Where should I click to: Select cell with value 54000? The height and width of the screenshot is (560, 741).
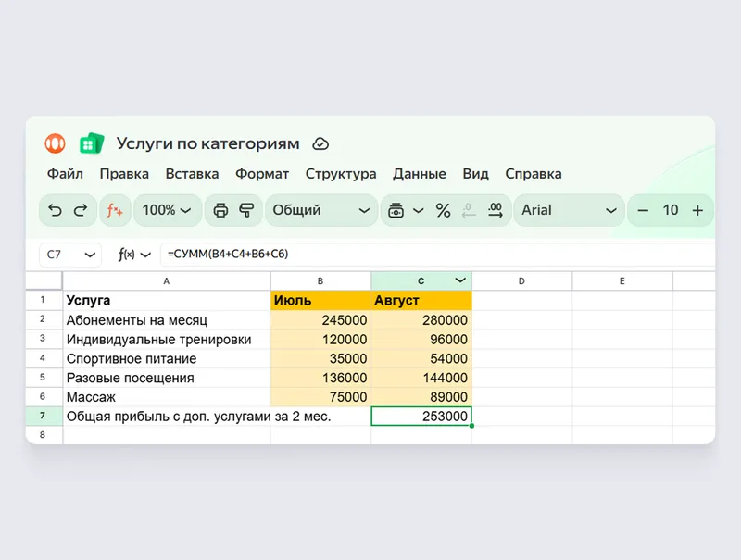(x=421, y=358)
